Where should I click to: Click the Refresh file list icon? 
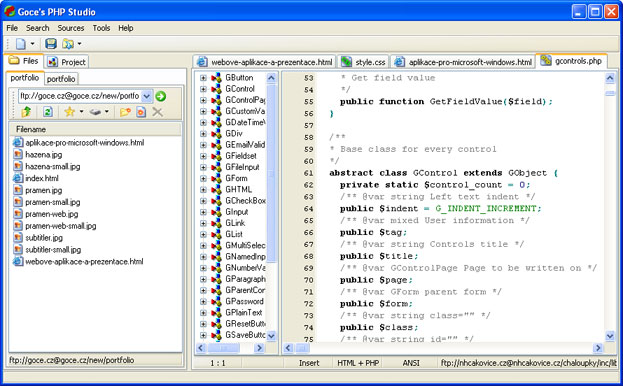click(48, 112)
